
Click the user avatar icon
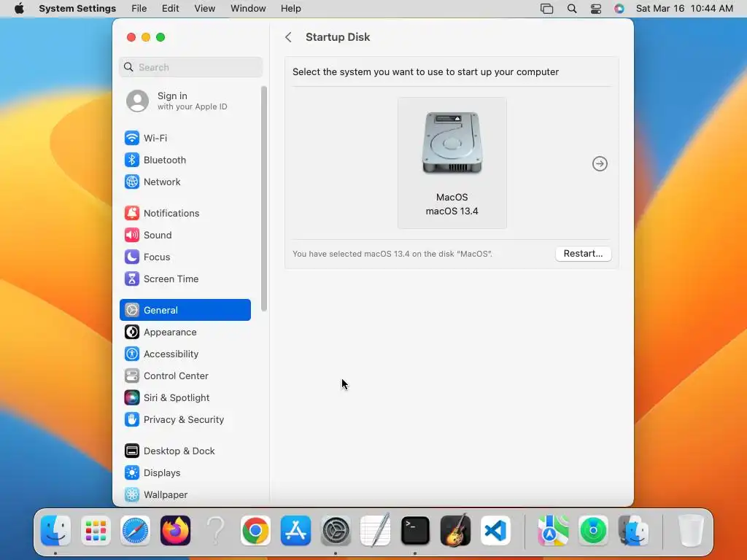137,101
